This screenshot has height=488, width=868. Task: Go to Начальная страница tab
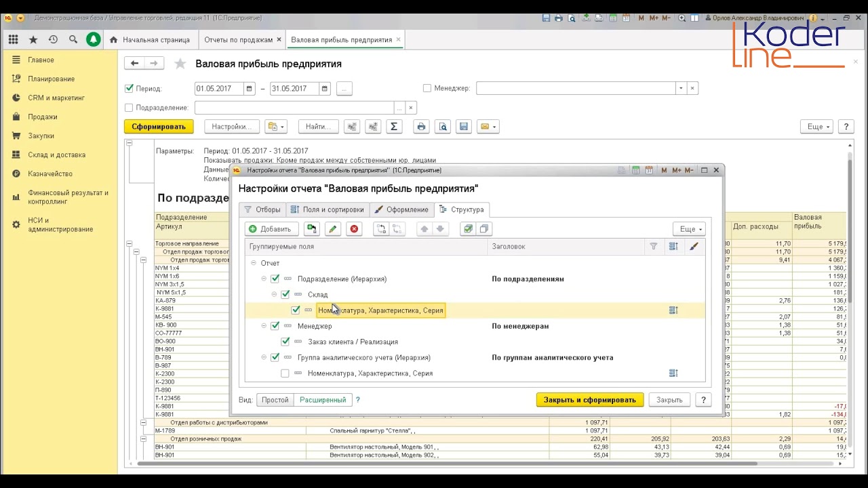click(150, 40)
